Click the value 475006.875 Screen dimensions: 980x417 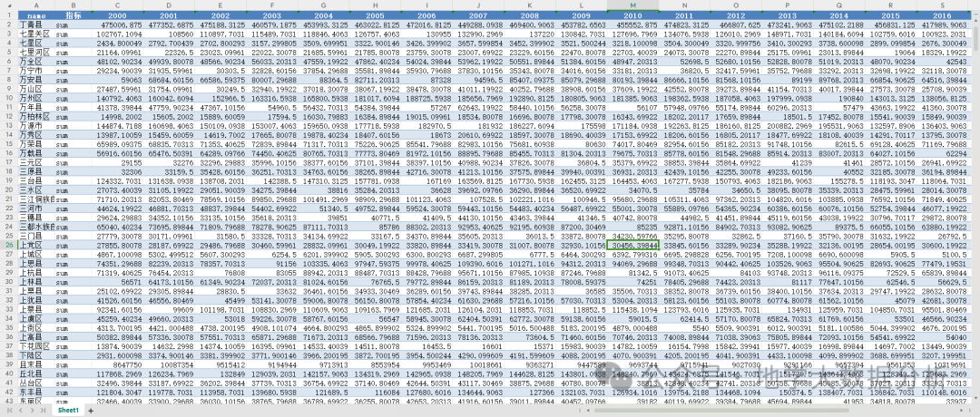[x=116, y=24]
